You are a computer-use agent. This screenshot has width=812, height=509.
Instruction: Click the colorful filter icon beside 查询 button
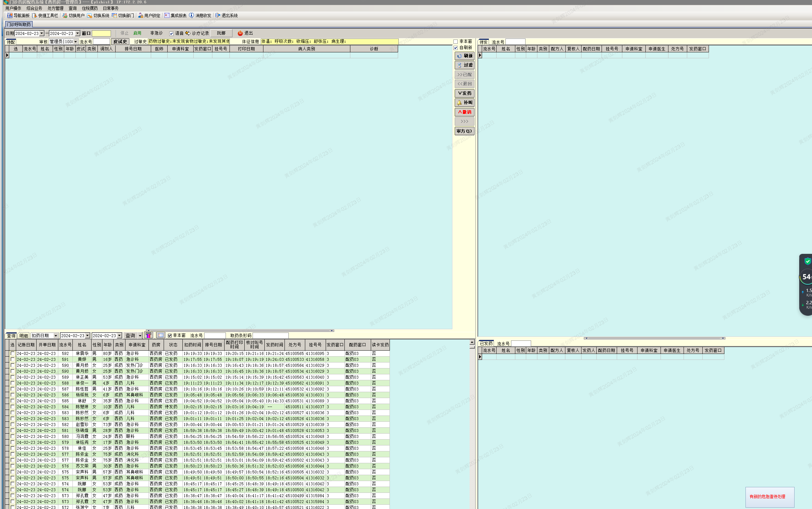149,335
